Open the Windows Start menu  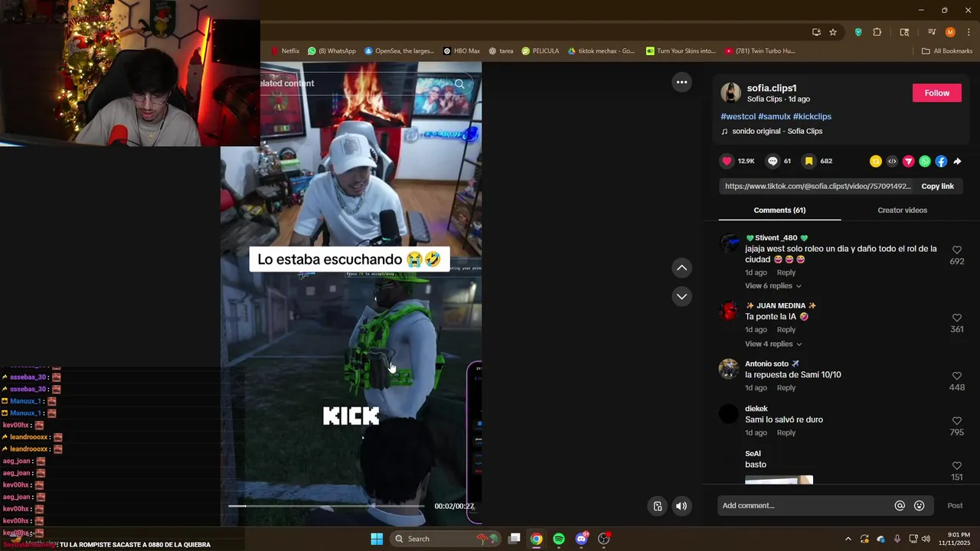pos(377,539)
